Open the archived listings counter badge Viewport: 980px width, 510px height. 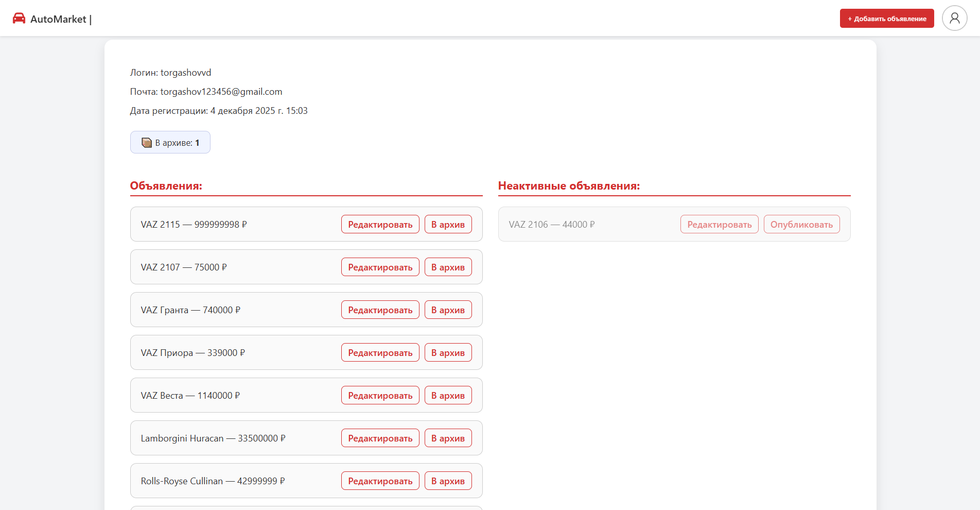click(x=170, y=143)
